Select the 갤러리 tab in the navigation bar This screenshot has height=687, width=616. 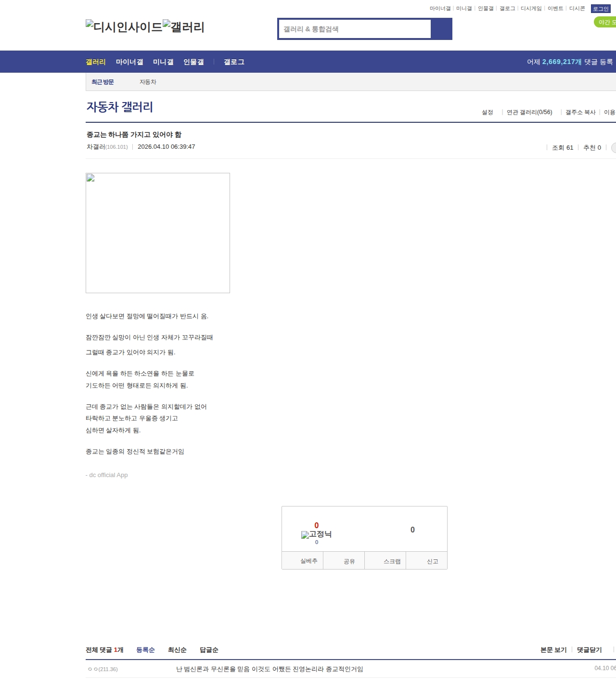[x=96, y=62]
